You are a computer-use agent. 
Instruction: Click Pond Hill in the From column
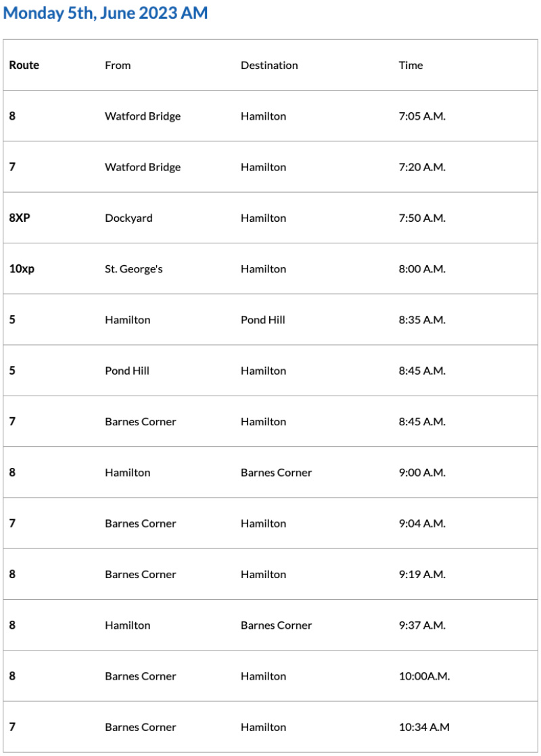pyautogui.click(x=127, y=371)
